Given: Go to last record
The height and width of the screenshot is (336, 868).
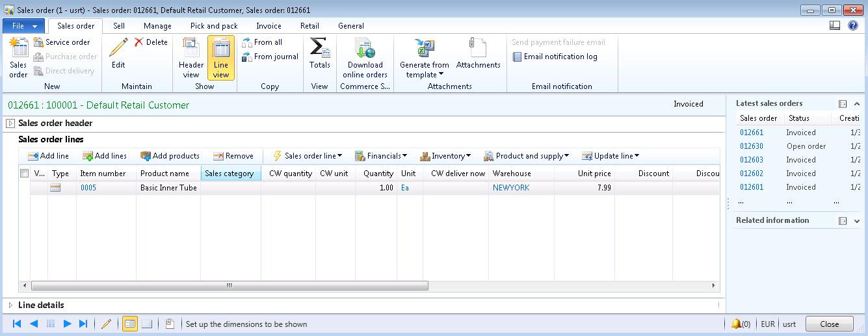Looking at the screenshot, I should [x=83, y=324].
